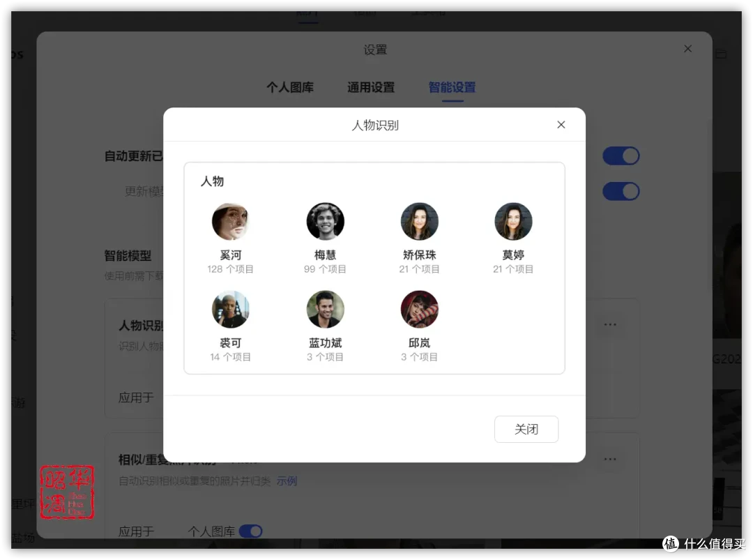Open 蓝功斌's face avatar
The image size is (753, 560).
coord(325,310)
